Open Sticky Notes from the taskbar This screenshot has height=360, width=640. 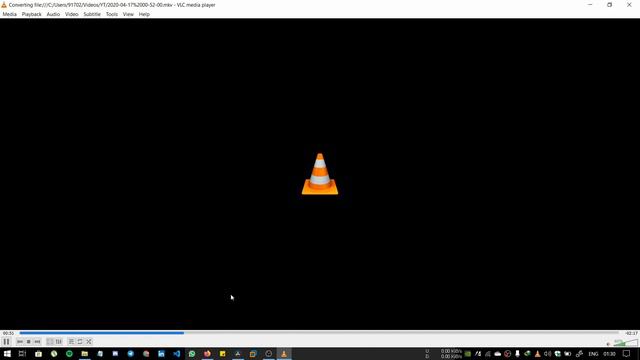pyautogui.click(x=222, y=354)
